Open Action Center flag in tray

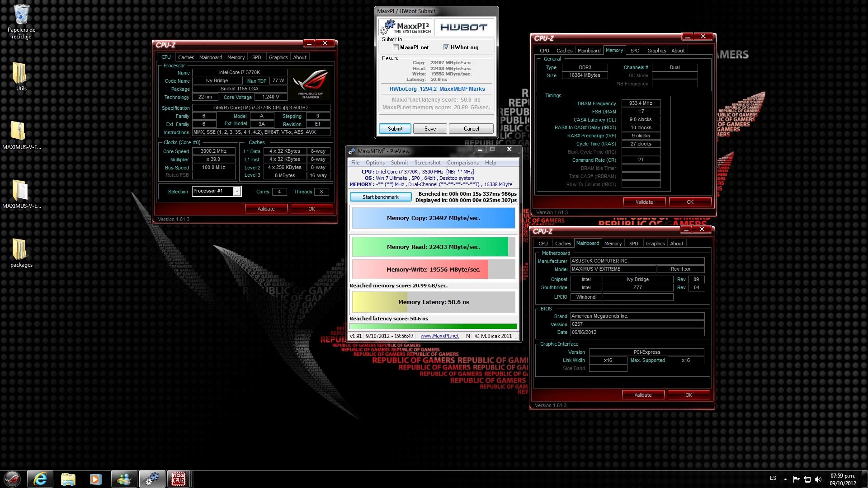click(796, 479)
